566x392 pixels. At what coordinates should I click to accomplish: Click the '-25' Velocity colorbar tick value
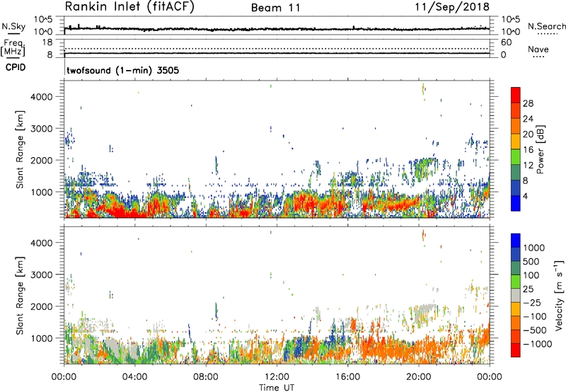(532, 302)
